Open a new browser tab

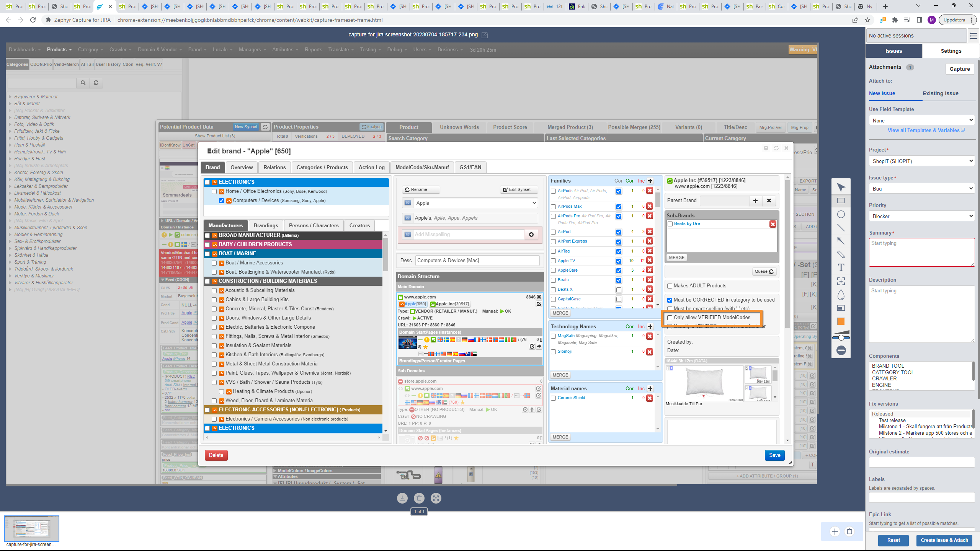885,7
